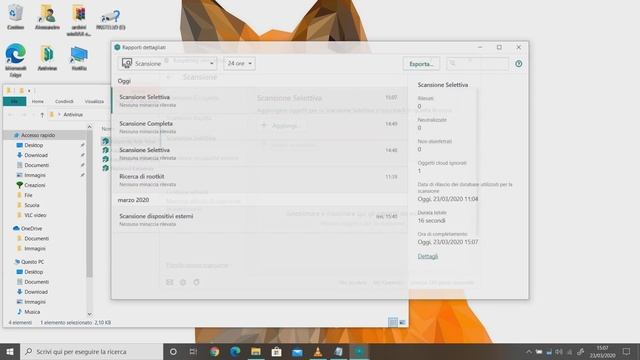The image size is (640, 360).
Task: Click the volume icon in the system tray
Action: coord(559,351)
